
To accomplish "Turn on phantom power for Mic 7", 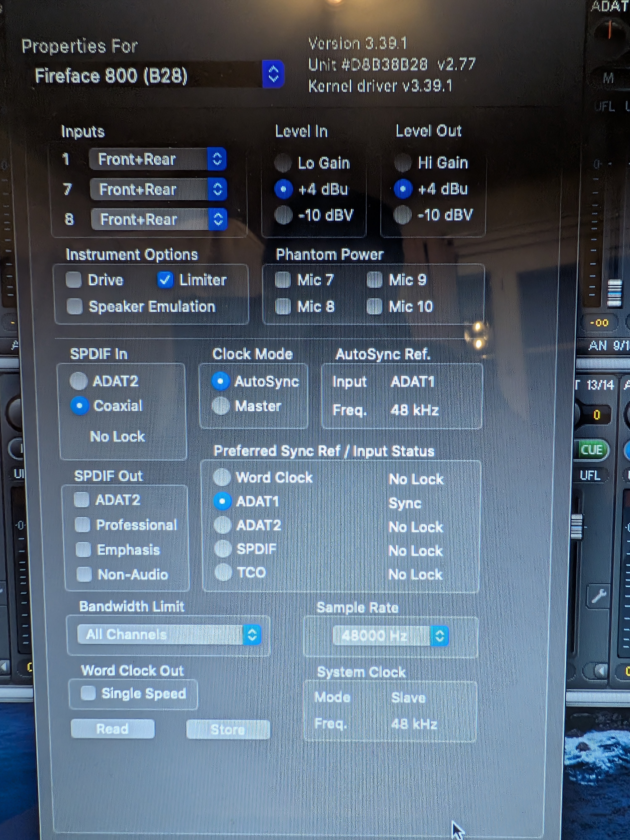I will pyautogui.click(x=282, y=280).
